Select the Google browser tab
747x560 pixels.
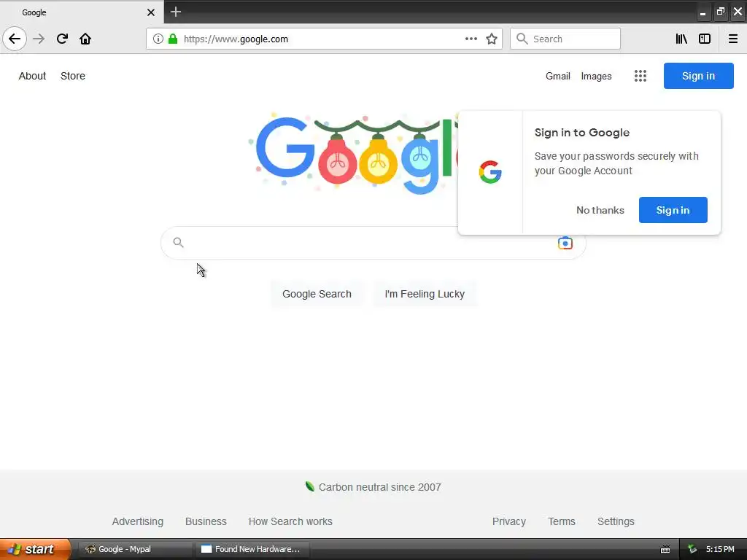point(82,12)
